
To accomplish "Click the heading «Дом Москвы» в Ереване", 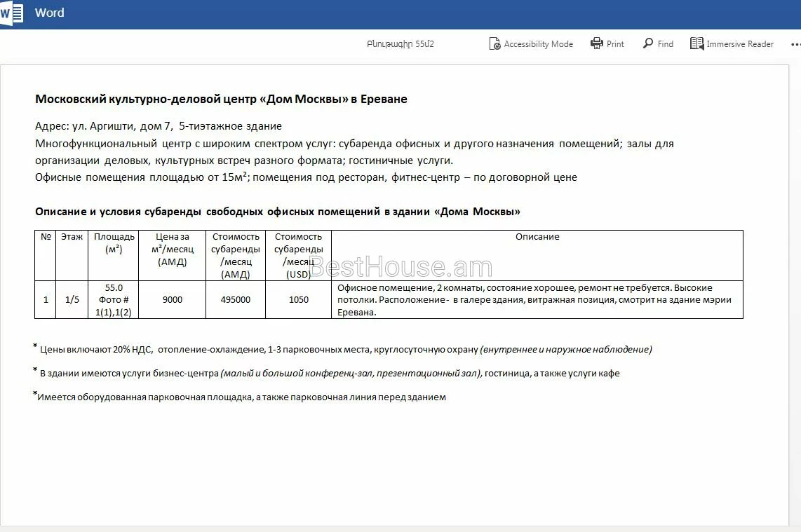I will click(x=221, y=99).
